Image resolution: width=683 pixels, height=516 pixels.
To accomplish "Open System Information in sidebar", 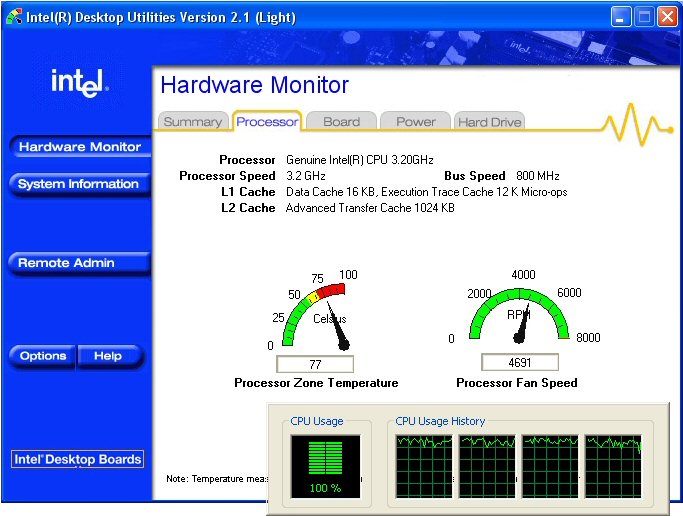I will [x=79, y=184].
